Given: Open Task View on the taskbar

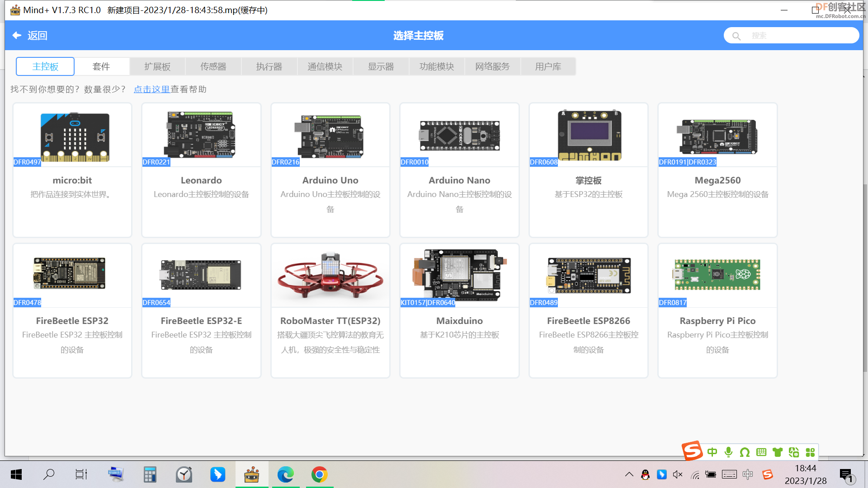Looking at the screenshot, I should coord(81,474).
